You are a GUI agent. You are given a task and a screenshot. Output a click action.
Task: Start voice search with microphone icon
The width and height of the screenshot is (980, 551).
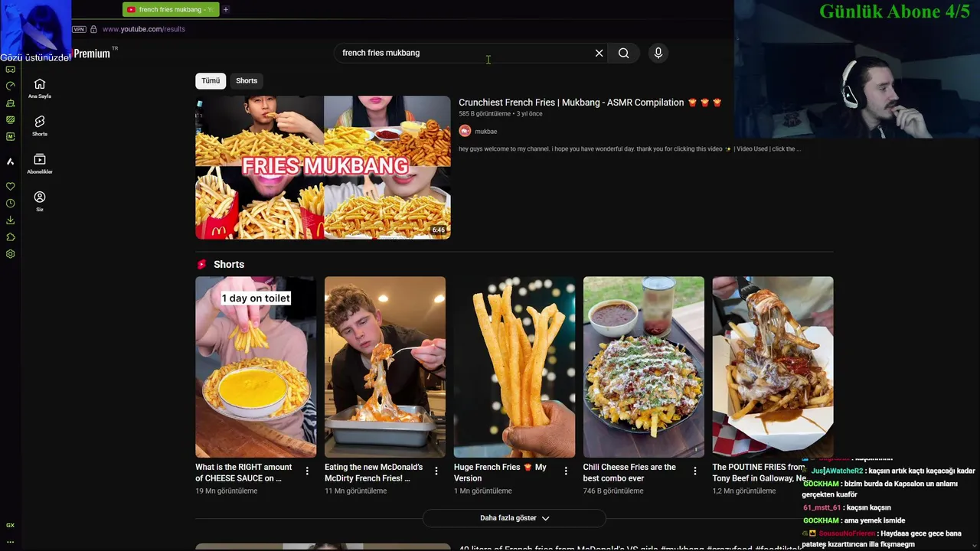658,53
